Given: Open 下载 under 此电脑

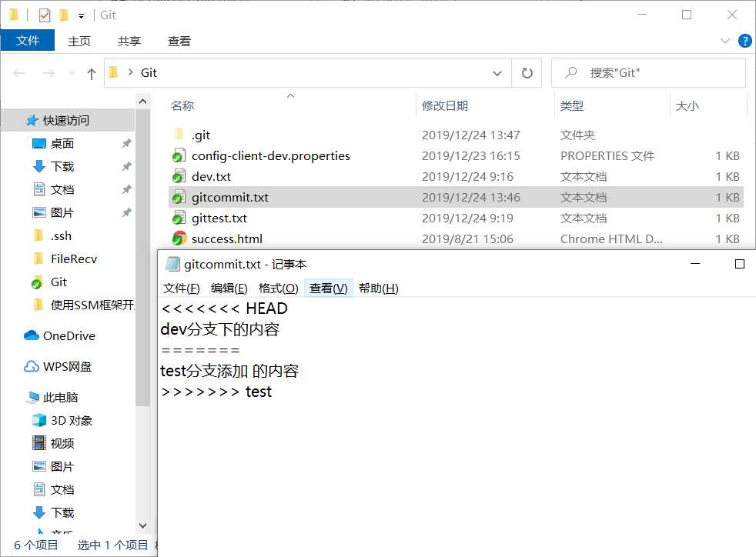Looking at the screenshot, I should coord(62,512).
